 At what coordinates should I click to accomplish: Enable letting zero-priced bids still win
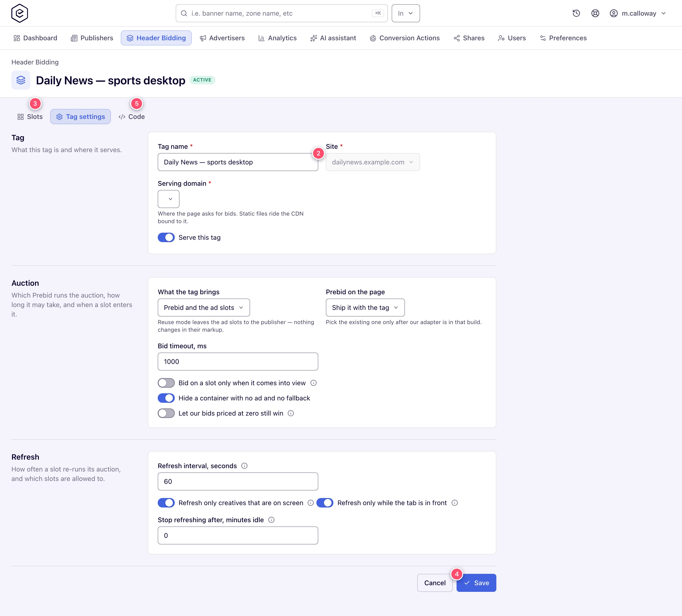pyautogui.click(x=166, y=413)
